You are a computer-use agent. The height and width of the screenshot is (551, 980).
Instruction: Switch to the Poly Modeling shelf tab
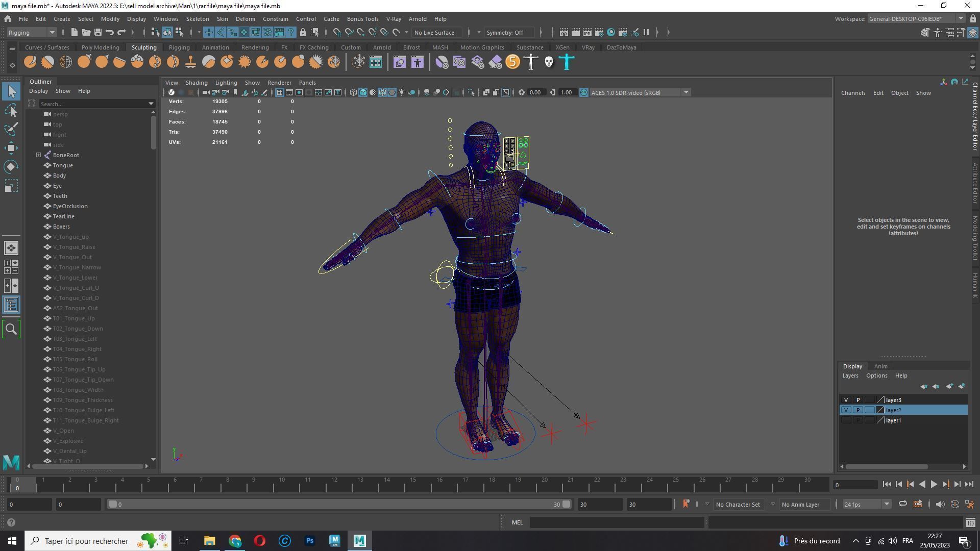coord(100,47)
